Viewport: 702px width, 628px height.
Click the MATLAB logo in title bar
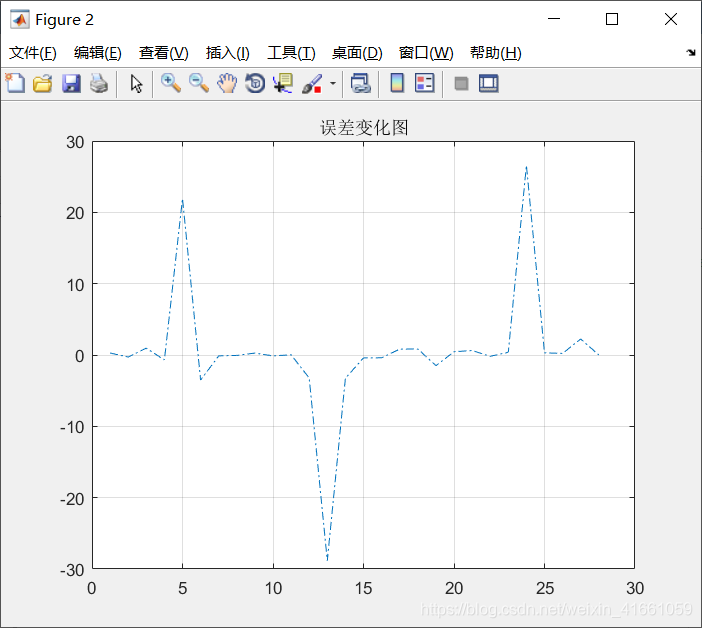[x=20, y=19]
